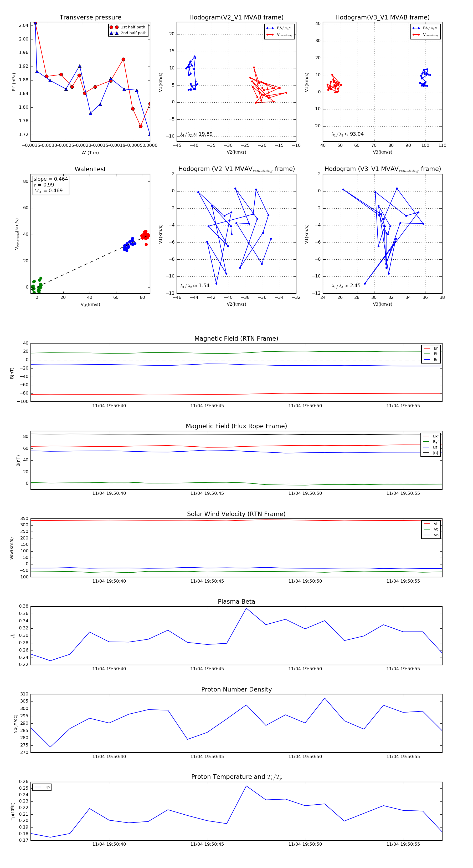Click '11/04 19:50:50' tick under solar wind velocity
473x868 pixels.
tap(305, 581)
